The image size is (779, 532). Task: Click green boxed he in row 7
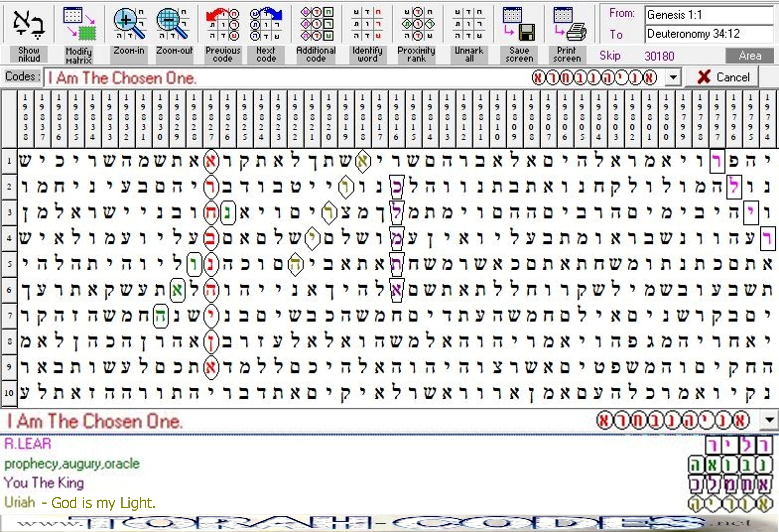(x=160, y=316)
